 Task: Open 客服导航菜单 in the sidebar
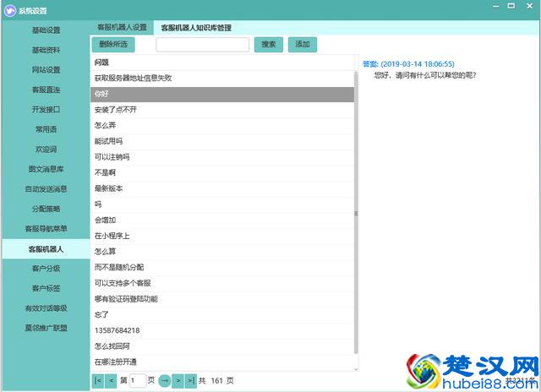pos(46,229)
